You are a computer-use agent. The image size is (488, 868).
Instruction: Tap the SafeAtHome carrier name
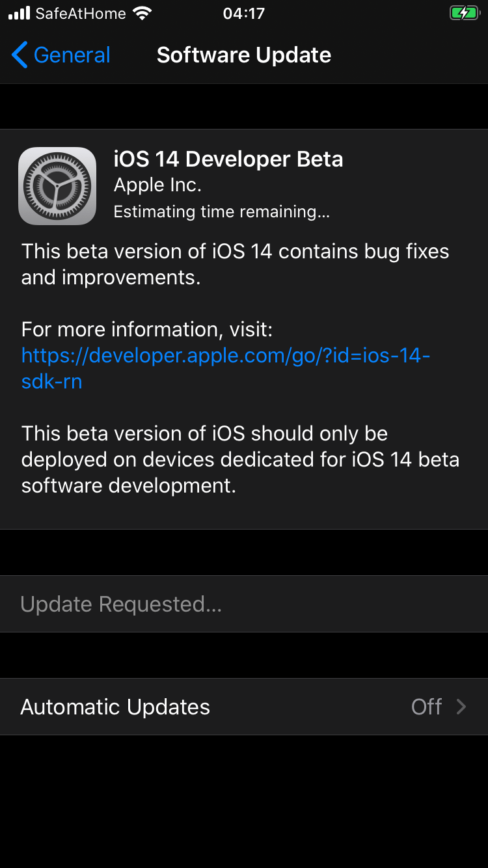(80, 13)
